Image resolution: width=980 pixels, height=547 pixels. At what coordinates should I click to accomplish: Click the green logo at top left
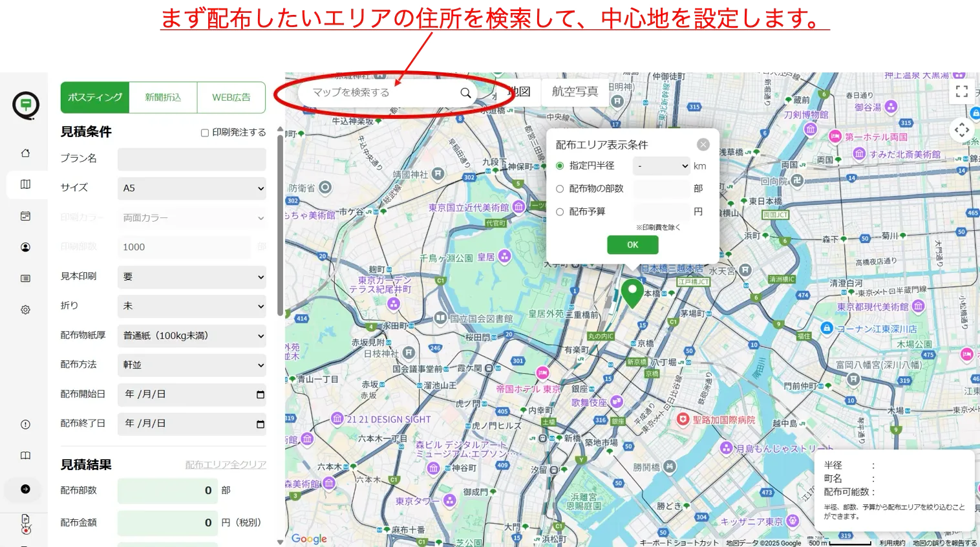[x=26, y=105]
